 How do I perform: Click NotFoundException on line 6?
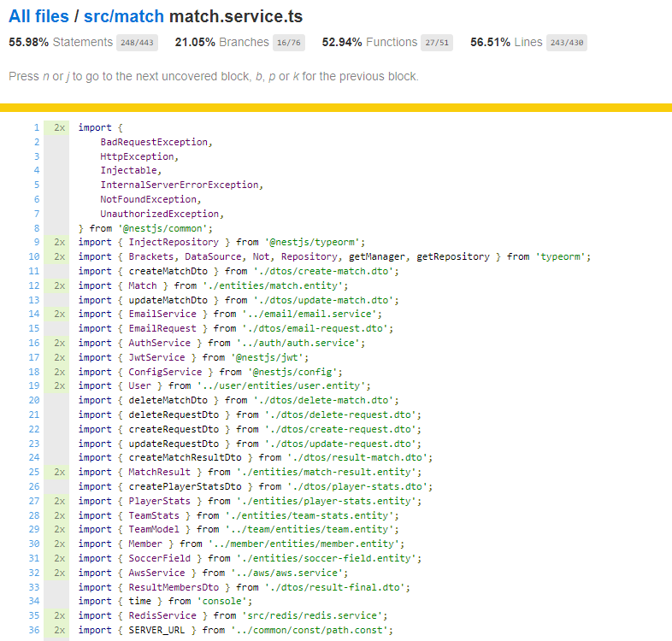(148, 199)
